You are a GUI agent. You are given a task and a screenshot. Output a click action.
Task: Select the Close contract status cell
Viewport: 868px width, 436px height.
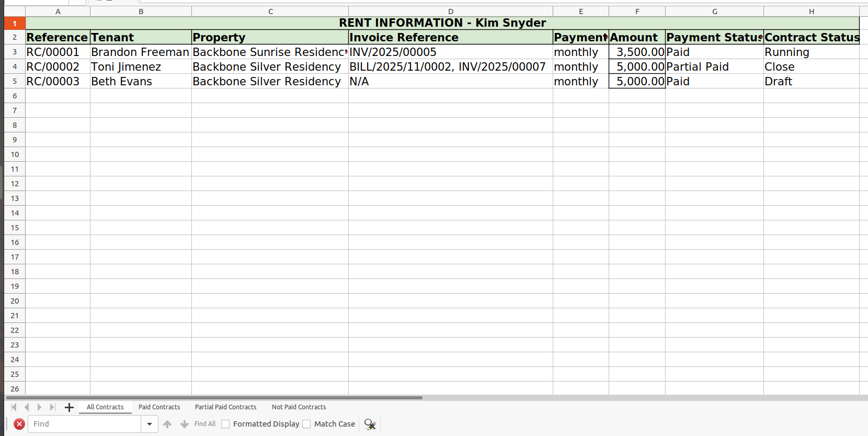point(812,66)
